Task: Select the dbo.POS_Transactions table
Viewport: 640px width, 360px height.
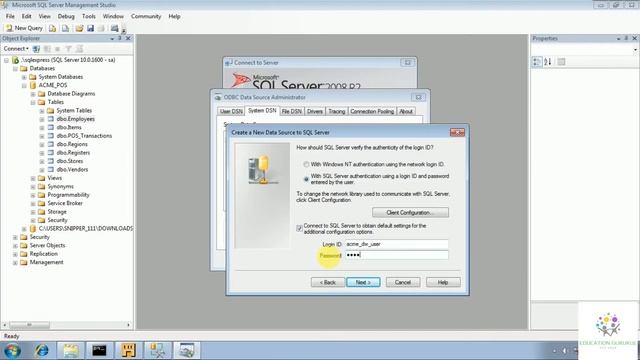Action: pos(84,136)
